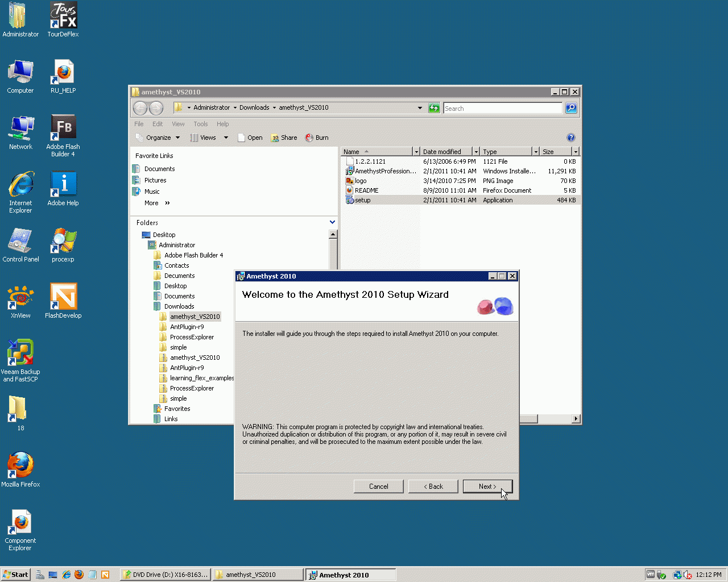Collapse the Folders pane chevron
Screen dimensions: 728x582
click(332, 222)
